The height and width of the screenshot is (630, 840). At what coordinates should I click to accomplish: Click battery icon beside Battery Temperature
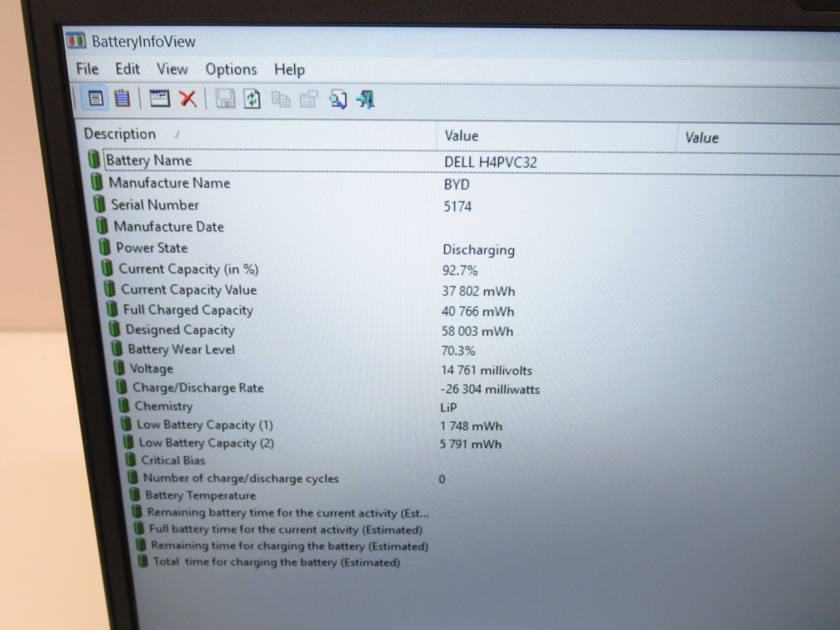(134, 494)
